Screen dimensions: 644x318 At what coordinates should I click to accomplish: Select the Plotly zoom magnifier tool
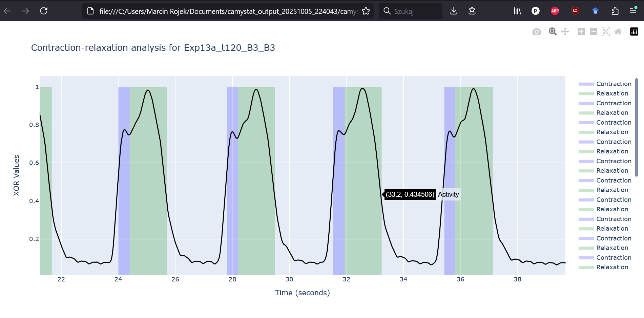(553, 32)
